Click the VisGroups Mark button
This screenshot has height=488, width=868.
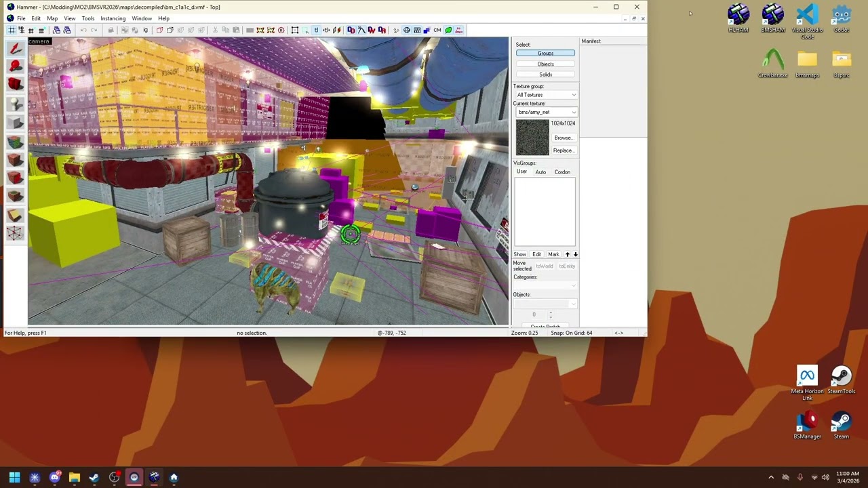(553, 254)
